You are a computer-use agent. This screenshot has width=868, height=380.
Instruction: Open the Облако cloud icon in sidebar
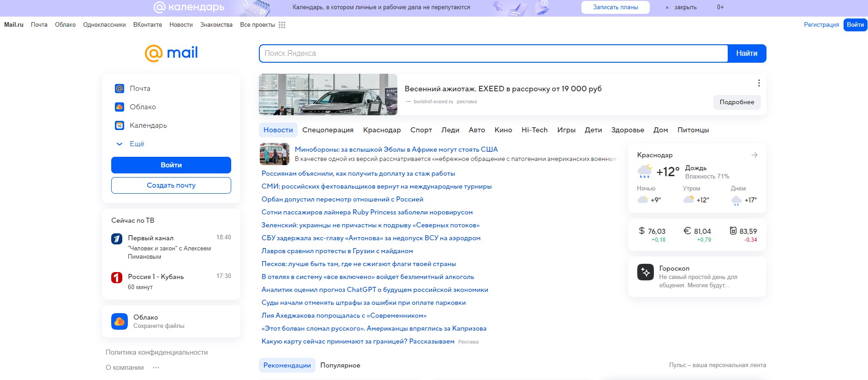click(x=120, y=107)
